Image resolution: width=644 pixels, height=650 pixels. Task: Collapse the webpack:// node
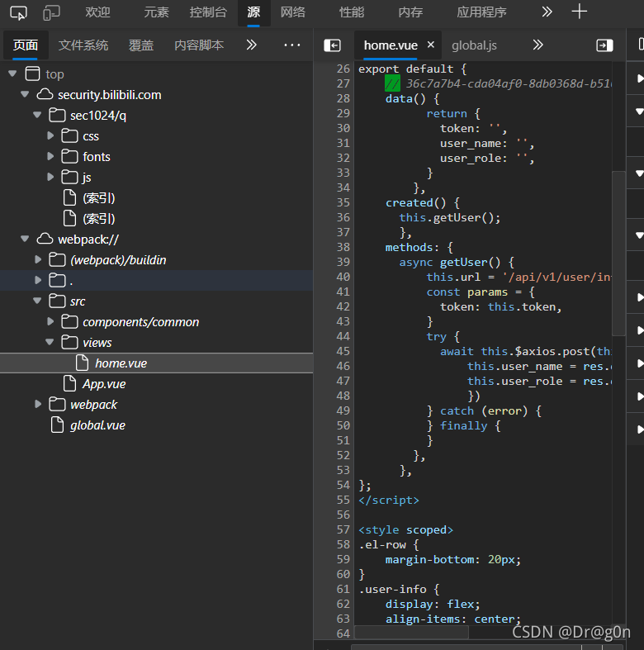click(x=25, y=240)
